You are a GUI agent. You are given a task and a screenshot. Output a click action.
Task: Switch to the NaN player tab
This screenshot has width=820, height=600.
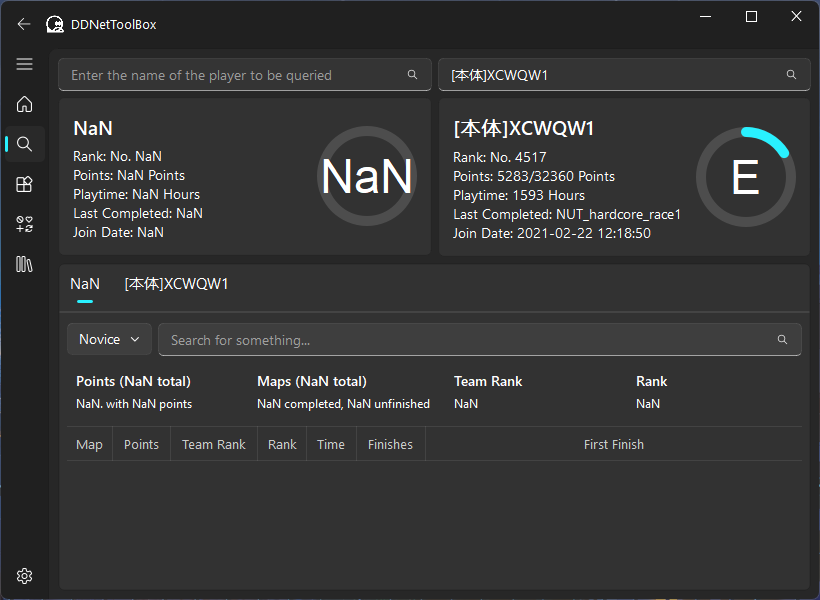85,284
